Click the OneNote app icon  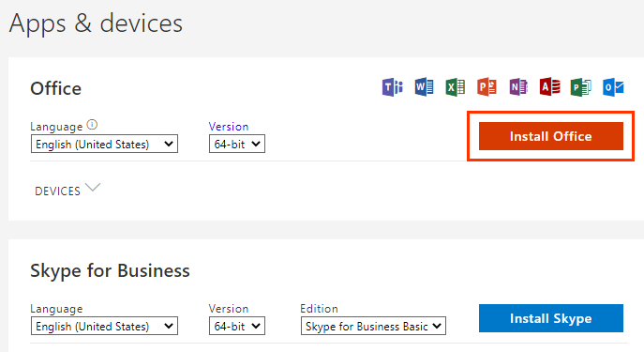(x=518, y=86)
